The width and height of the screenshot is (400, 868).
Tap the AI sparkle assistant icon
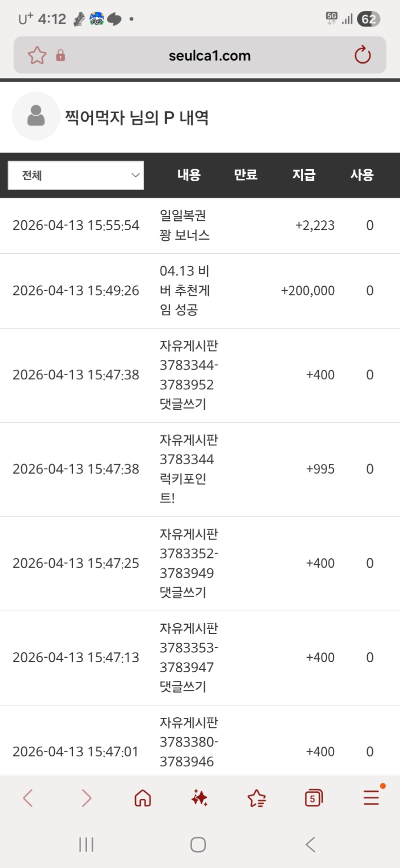[x=199, y=798]
